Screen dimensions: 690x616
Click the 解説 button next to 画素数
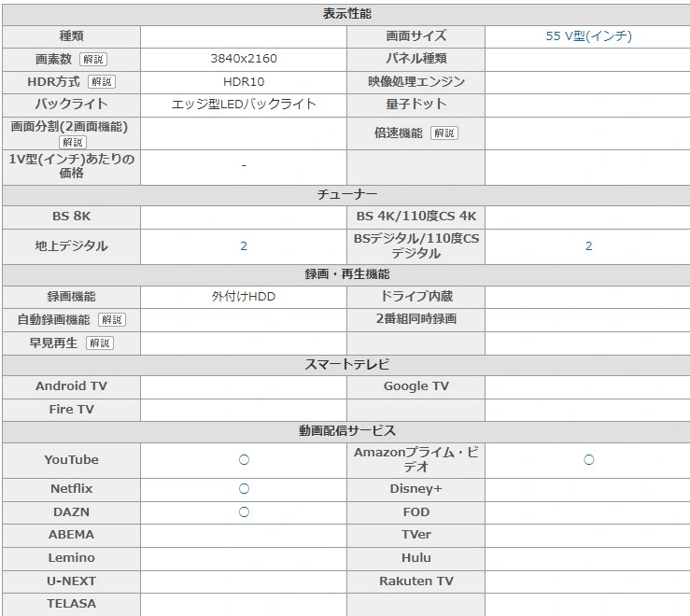[x=93, y=59]
